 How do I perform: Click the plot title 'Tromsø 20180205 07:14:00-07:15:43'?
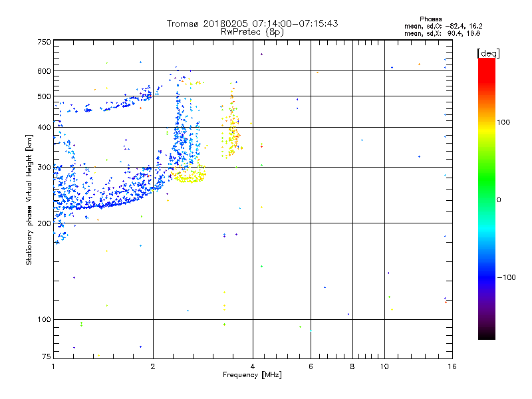(x=252, y=23)
